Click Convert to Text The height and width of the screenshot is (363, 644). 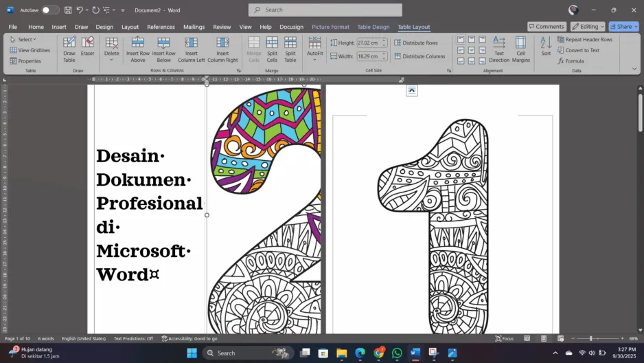tap(578, 50)
